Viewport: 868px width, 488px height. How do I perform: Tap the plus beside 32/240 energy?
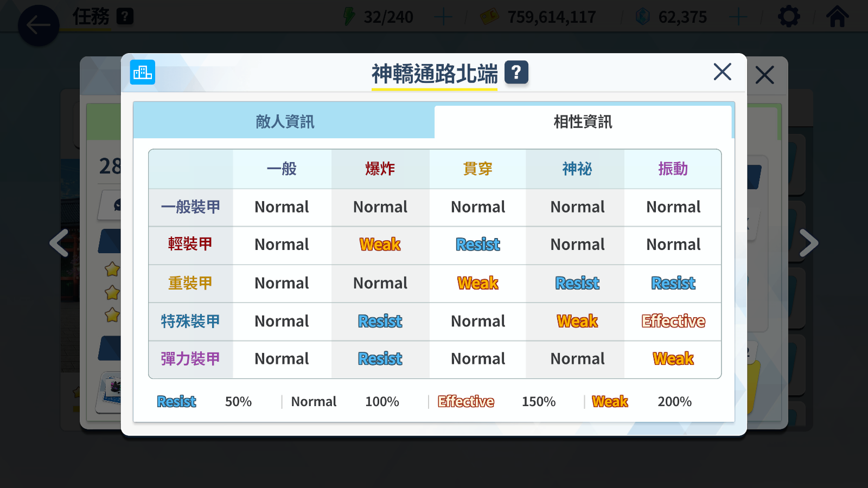[x=443, y=17]
